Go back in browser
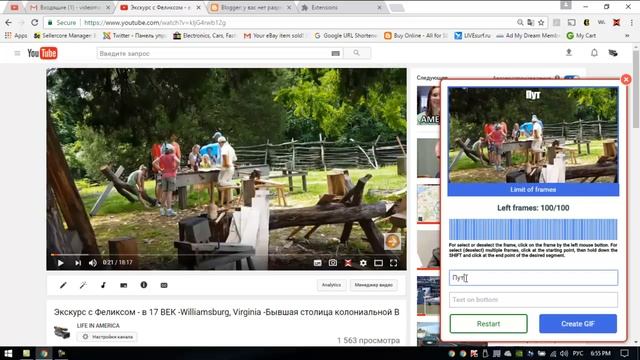 pos(9,22)
